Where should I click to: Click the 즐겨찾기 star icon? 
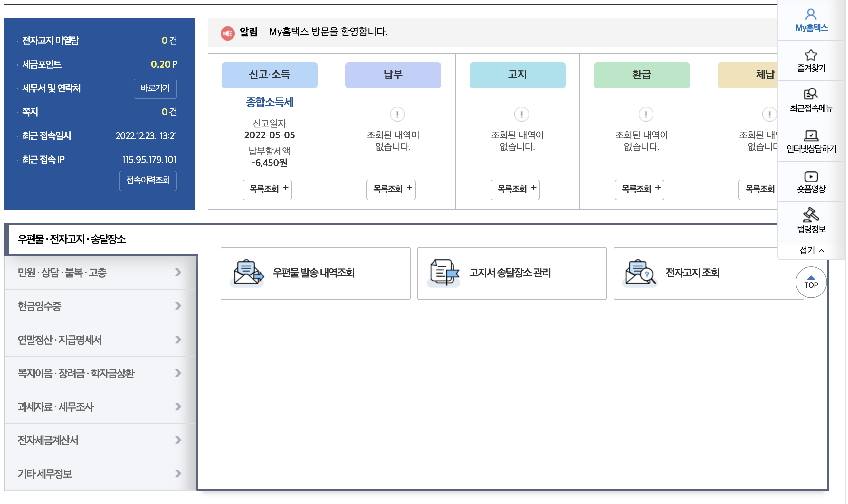(811, 55)
